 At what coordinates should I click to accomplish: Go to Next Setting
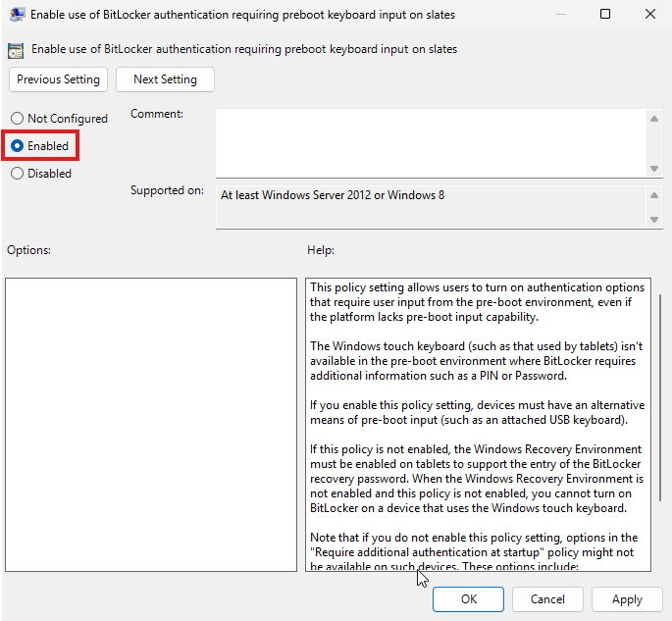(165, 79)
